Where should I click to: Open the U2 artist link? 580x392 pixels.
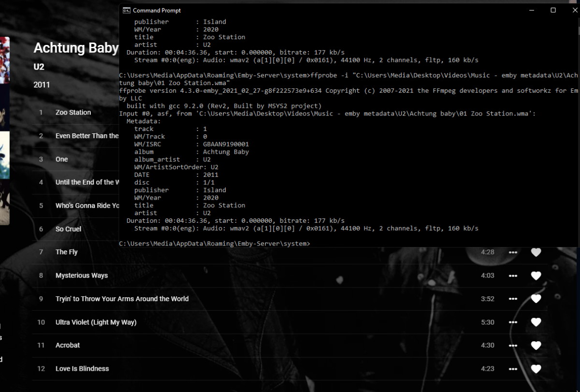click(39, 67)
